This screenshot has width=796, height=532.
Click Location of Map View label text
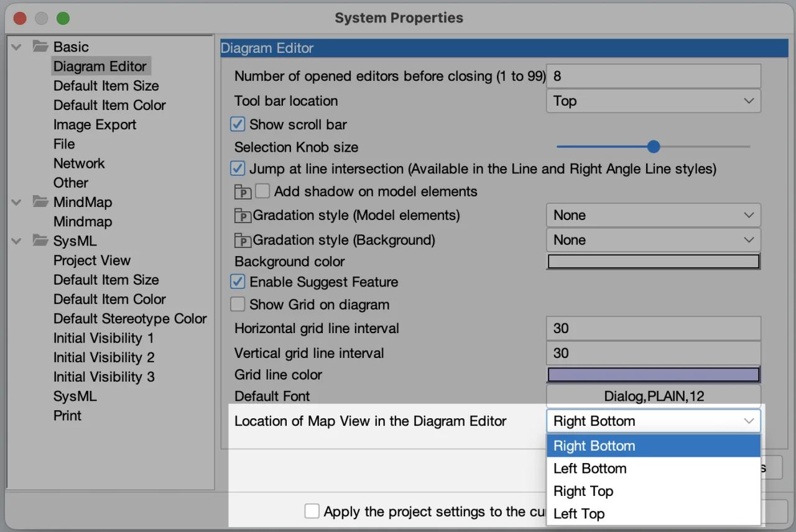pos(370,421)
